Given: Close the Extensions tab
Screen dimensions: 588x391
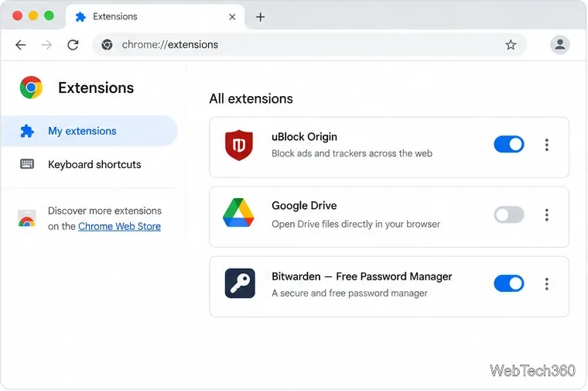Looking at the screenshot, I should tap(232, 17).
